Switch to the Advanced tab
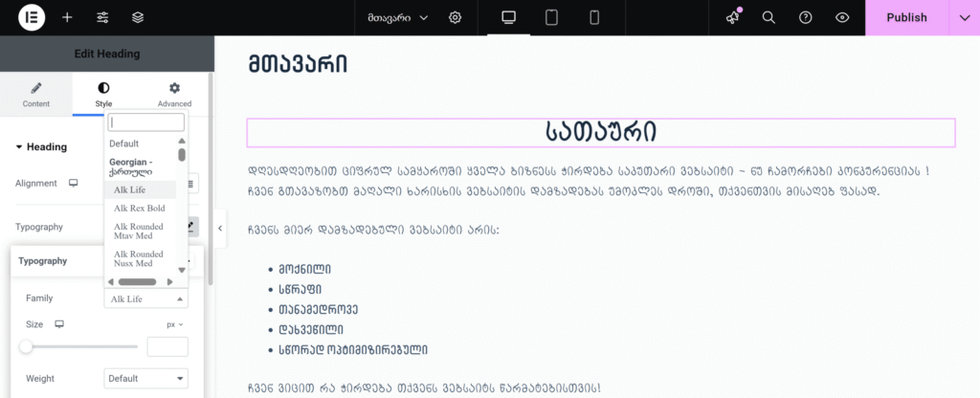The image size is (980, 398). (174, 95)
